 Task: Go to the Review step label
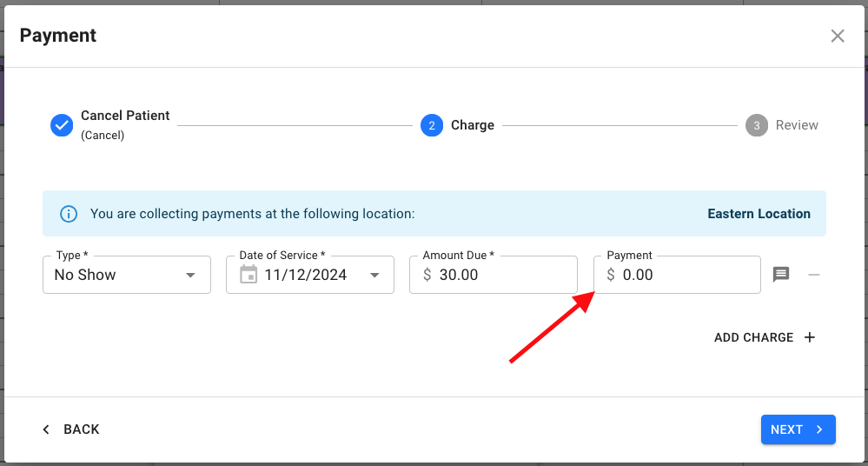tap(797, 125)
